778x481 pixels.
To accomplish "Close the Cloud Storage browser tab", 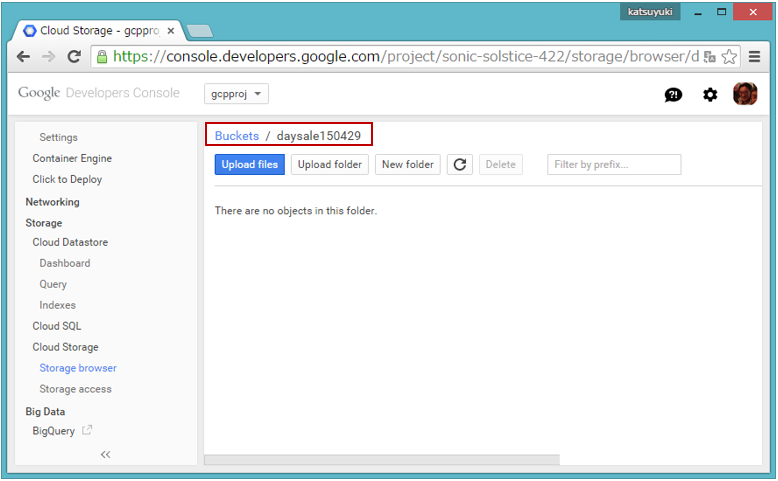I will (x=171, y=31).
